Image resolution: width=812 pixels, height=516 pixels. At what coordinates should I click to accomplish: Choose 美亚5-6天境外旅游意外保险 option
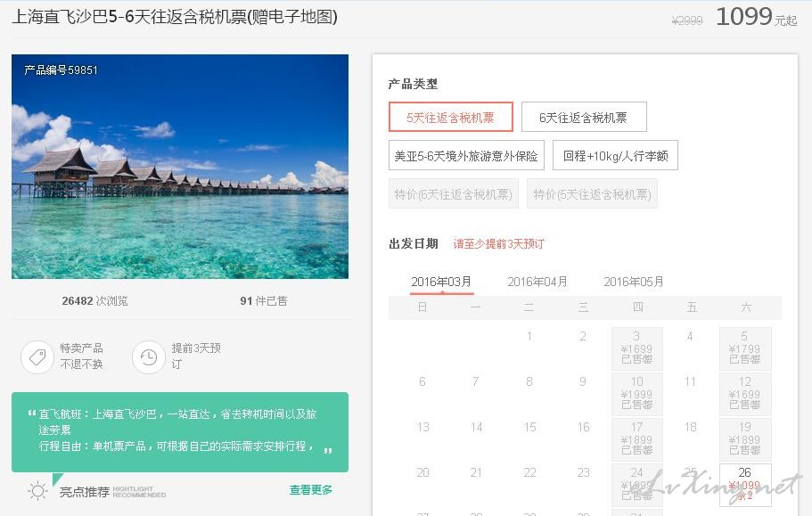point(466,155)
